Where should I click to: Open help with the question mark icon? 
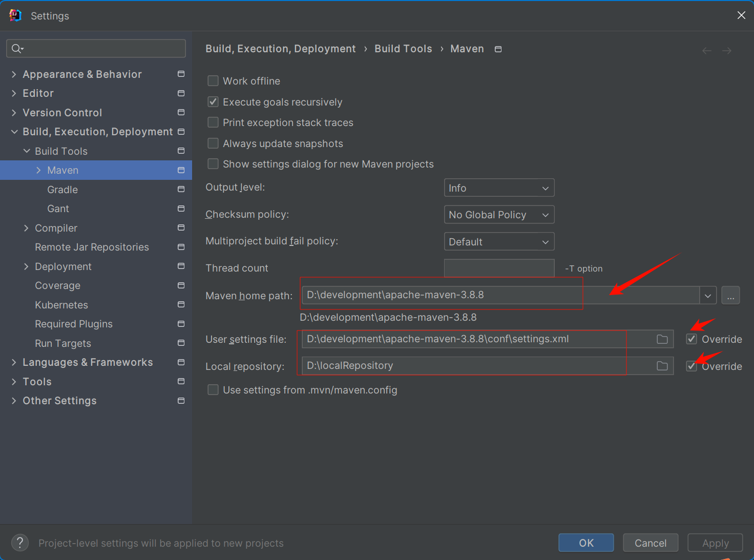pyautogui.click(x=20, y=543)
